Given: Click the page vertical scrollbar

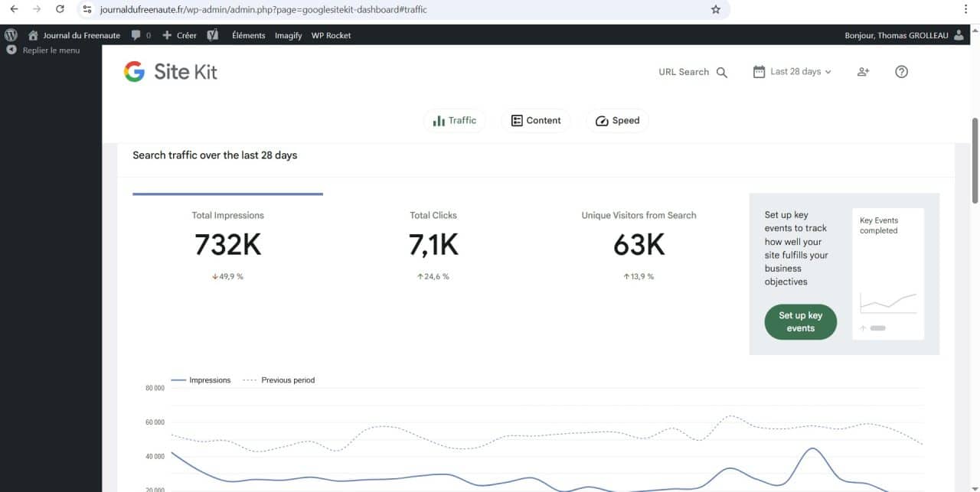Looking at the screenshot, I should tap(975, 161).
